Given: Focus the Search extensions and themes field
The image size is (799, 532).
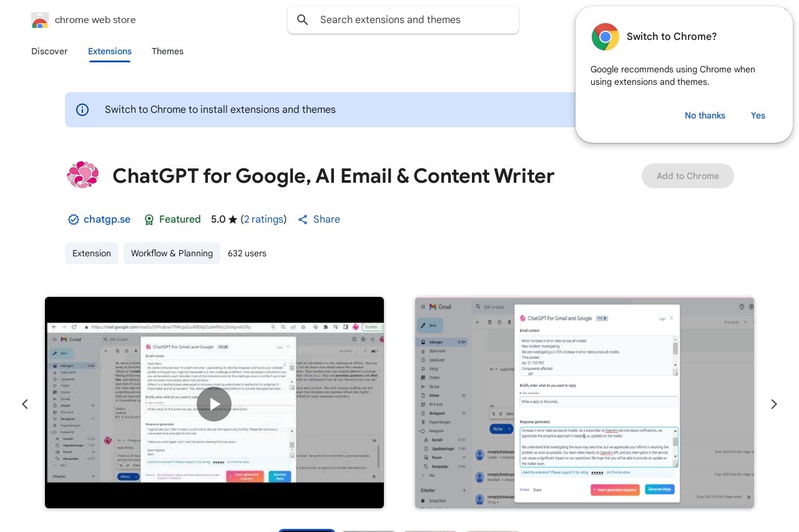Looking at the screenshot, I should point(403,20).
